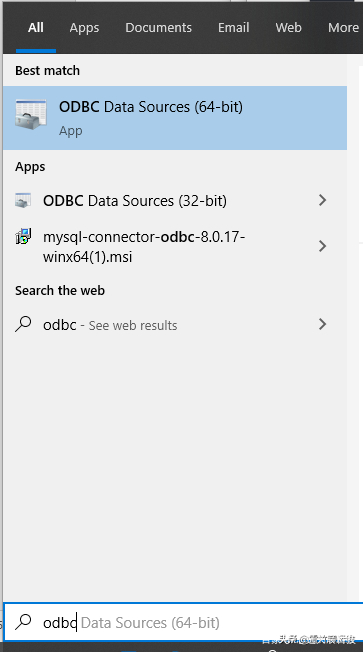Screen dimensions: 363x652
Task: Switch to the All filter tab
Action: 36,27
